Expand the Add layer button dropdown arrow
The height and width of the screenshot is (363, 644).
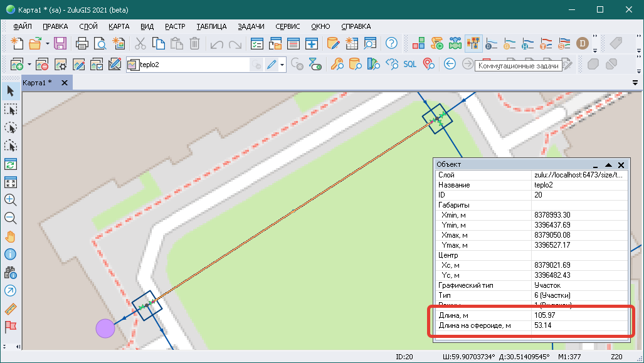[29, 64]
